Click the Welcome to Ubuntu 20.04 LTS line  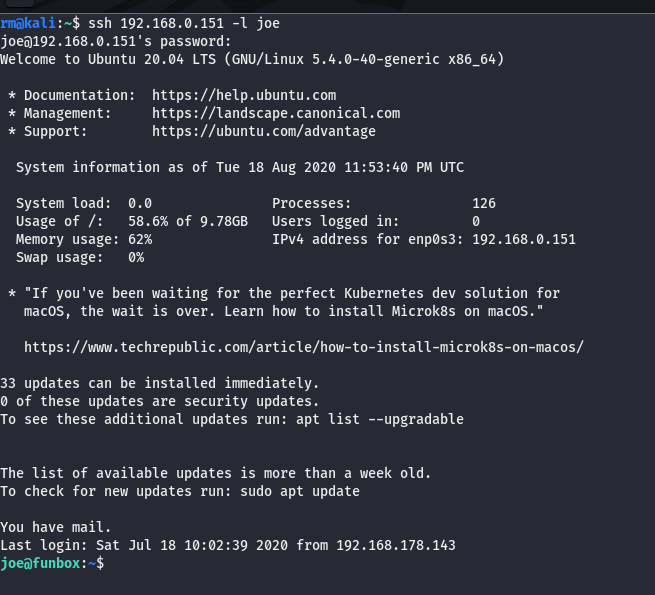coord(252,59)
